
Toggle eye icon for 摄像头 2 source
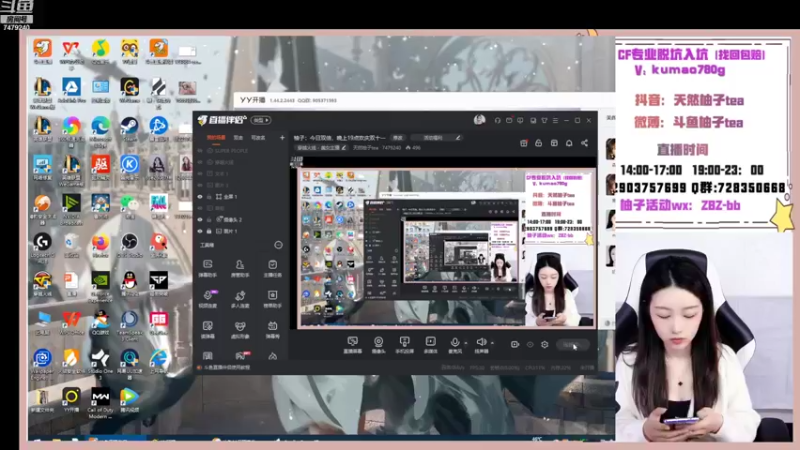point(200,220)
